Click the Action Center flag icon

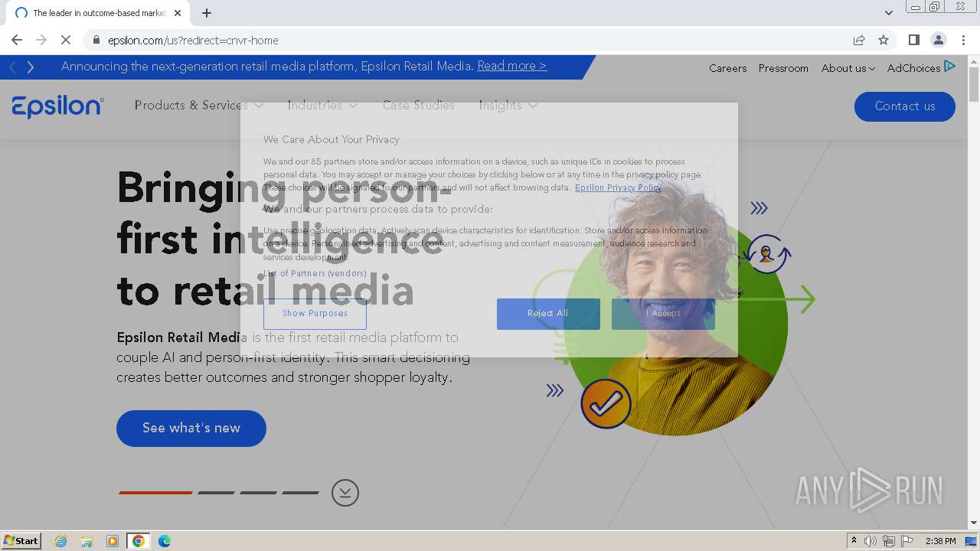[x=907, y=541]
